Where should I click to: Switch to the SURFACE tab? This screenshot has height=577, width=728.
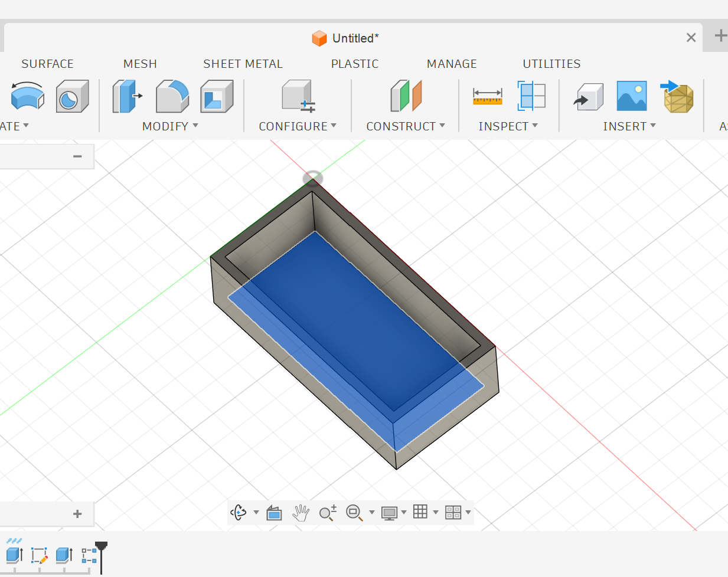(x=48, y=64)
